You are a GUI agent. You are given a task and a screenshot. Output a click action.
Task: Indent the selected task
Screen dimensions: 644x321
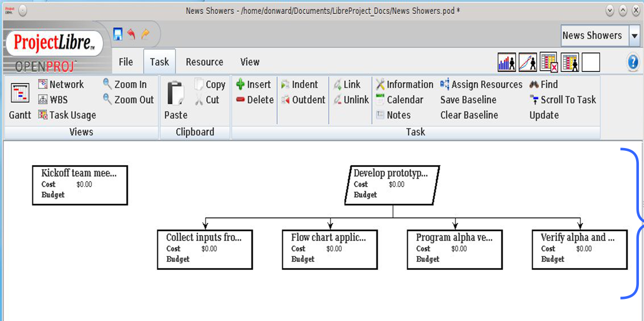pyautogui.click(x=299, y=85)
